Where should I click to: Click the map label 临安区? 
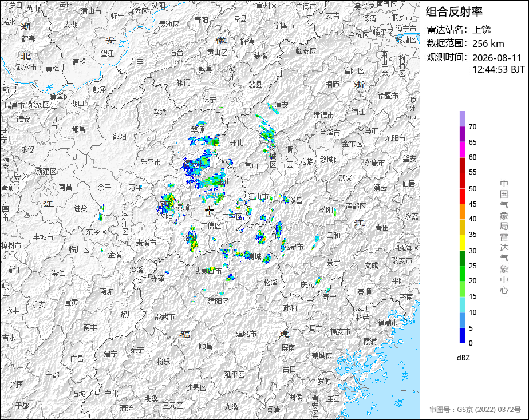click(x=306, y=51)
